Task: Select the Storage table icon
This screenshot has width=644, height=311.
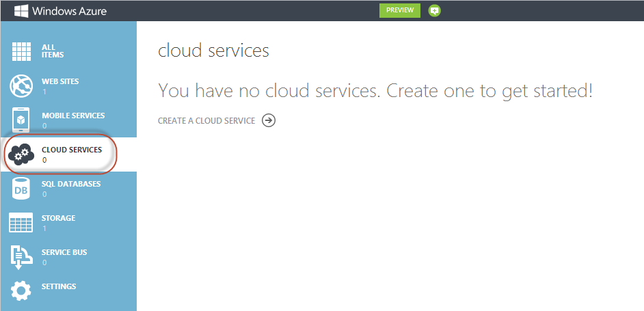Action: point(21,223)
